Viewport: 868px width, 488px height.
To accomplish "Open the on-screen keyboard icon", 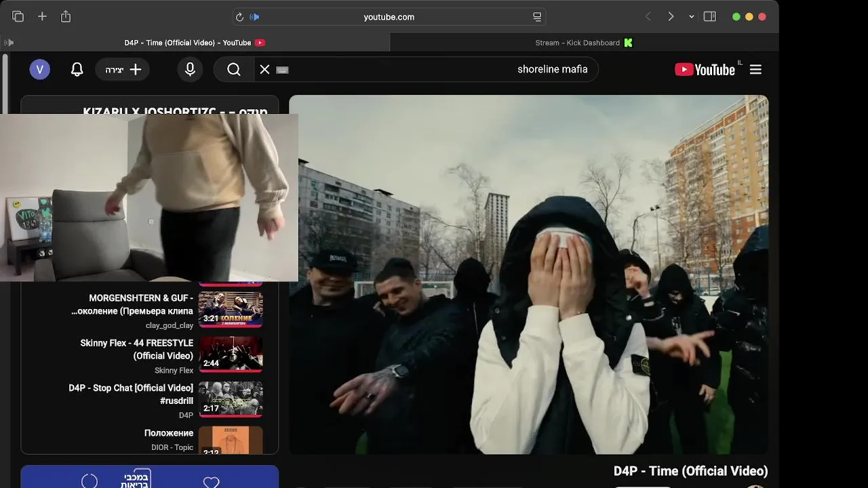I will [x=283, y=70].
